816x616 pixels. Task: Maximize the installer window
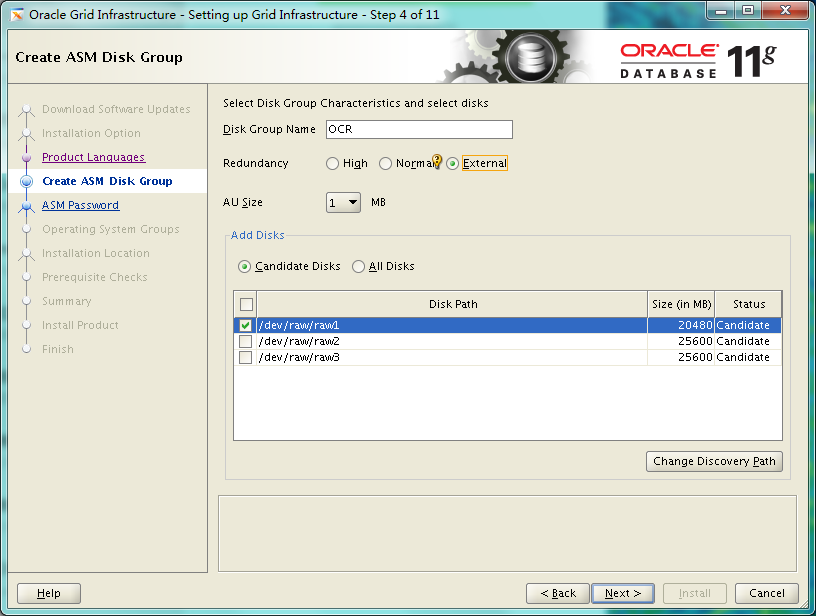747,11
